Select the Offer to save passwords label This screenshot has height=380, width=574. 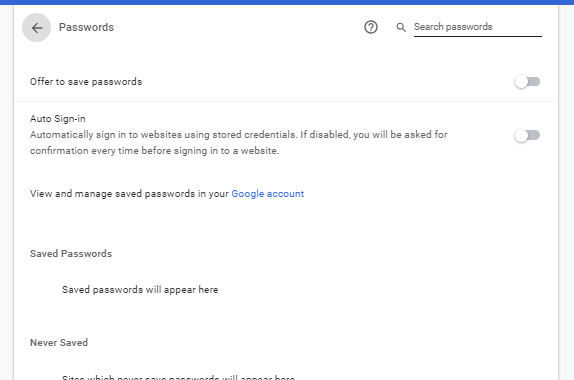click(86, 82)
